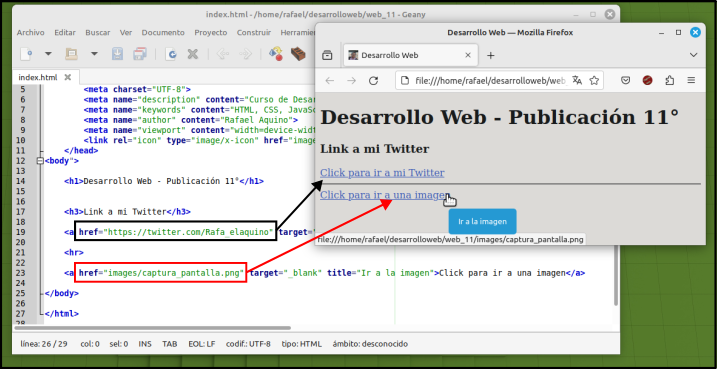The height and width of the screenshot is (369, 717).
Task: Open the Ver menu in Geany
Action: (126, 32)
